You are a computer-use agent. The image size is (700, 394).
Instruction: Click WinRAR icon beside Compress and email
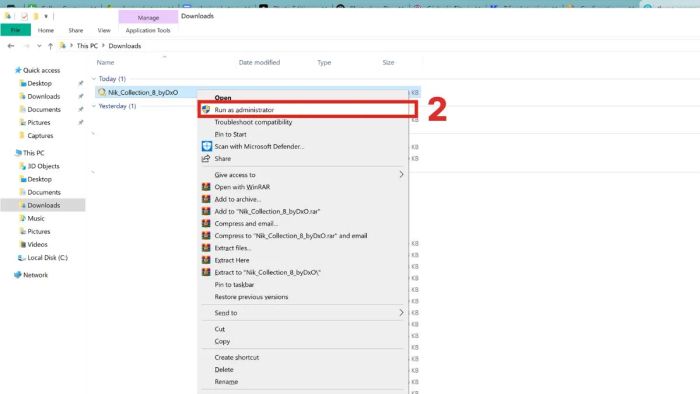[206, 224]
